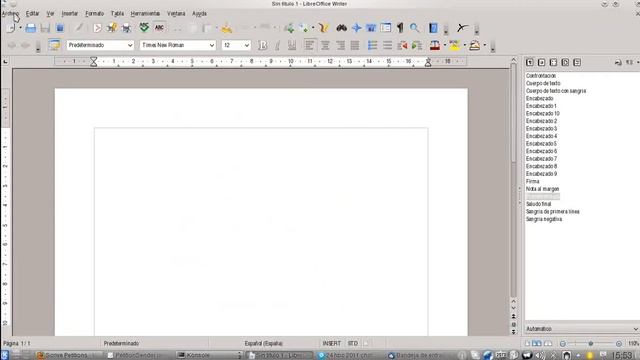Open the Ayuda menu
Viewport: 640px width, 360px height.
[x=199, y=13]
